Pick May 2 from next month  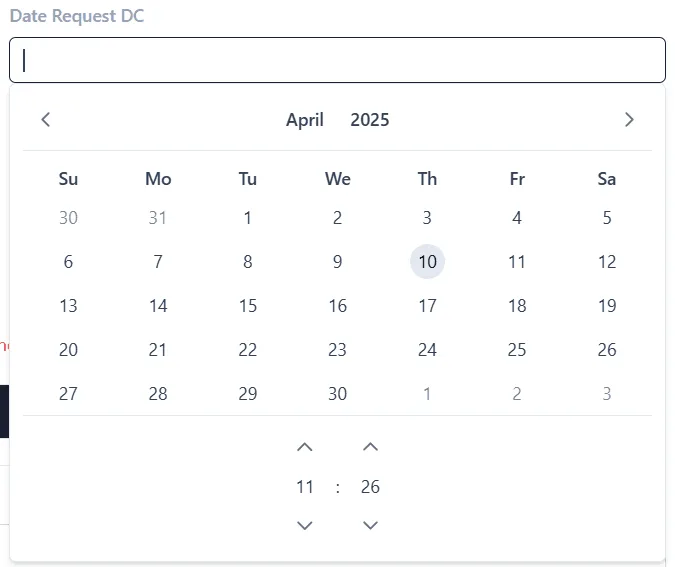pos(517,394)
